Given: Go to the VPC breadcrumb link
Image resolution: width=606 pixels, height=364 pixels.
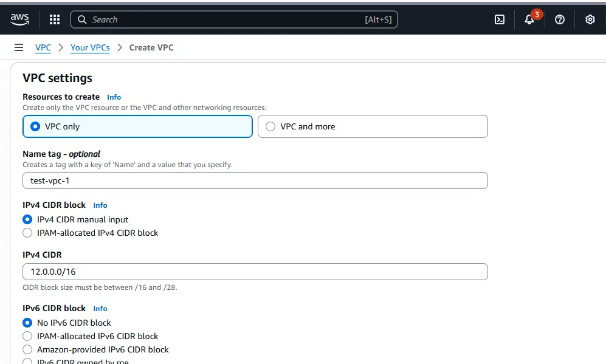Looking at the screenshot, I should point(43,47).
